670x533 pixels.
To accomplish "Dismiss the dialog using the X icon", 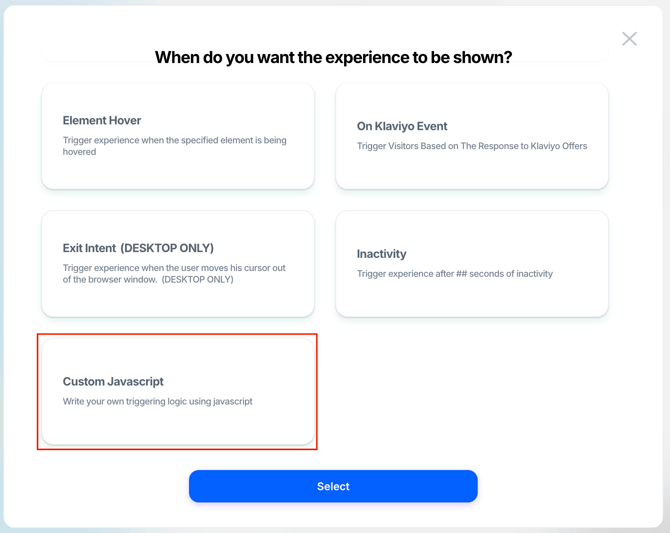I will pyautogui.click(x=629, y=39).
